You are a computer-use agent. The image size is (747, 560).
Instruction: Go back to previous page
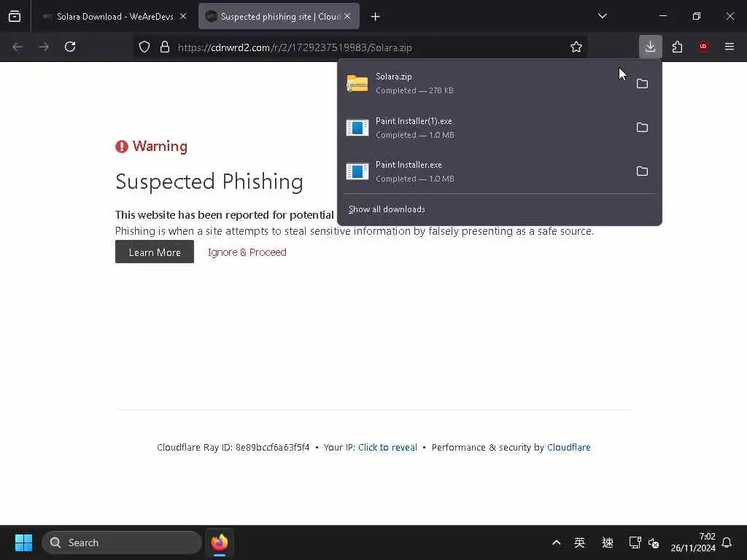pyautogui.click(x=18, y=47)
